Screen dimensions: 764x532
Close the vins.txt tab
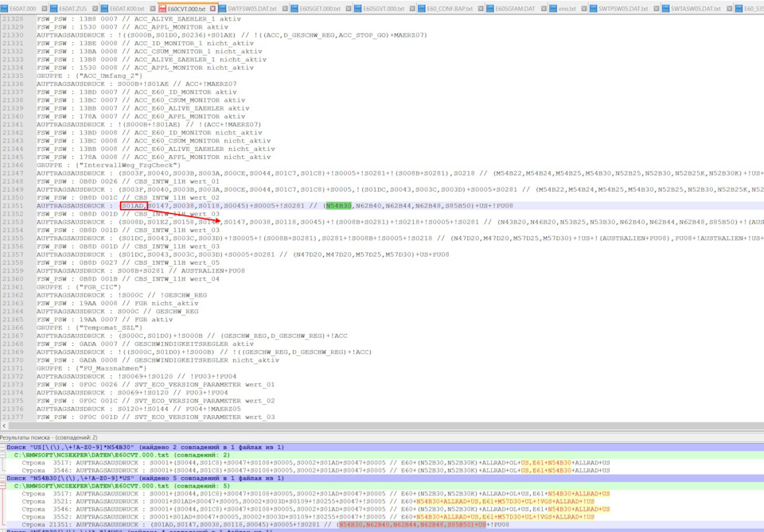tap(583, 9)
